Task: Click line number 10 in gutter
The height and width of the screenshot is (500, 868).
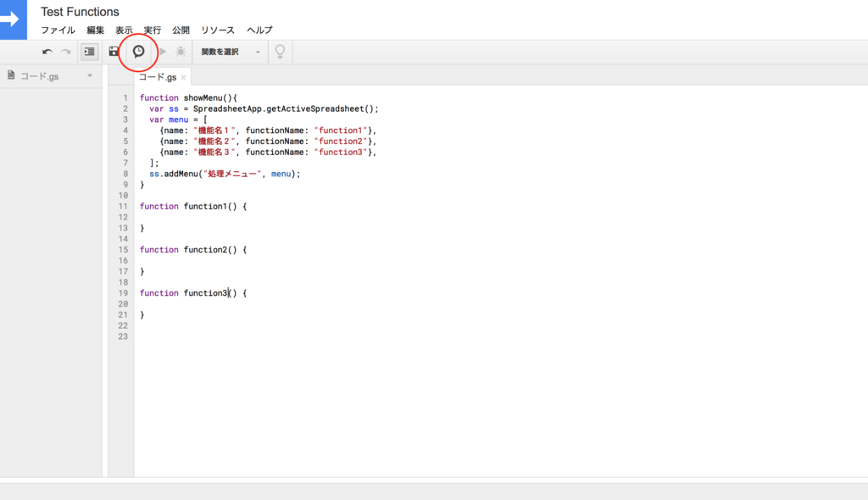Action: tap(122, 196)
